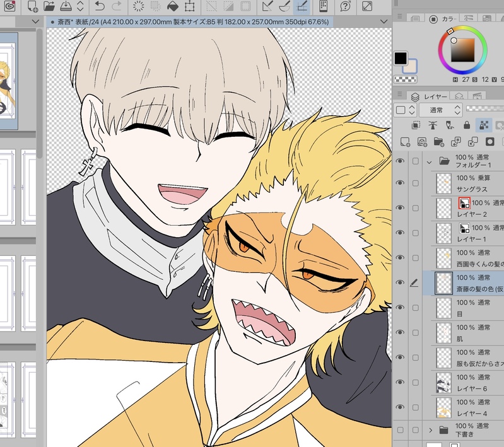
Task: Expand the file options up-down chevron
Action: 80,6
